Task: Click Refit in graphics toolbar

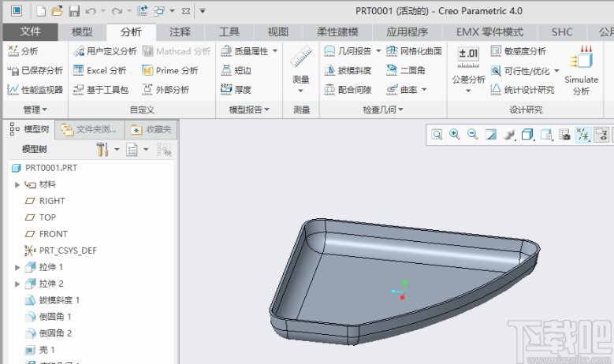Action: coord(437,135)
